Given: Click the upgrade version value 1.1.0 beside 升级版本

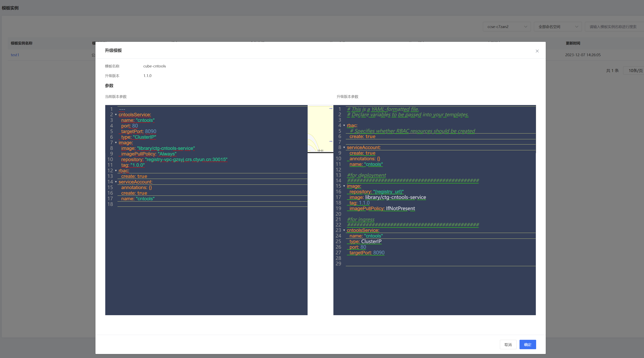Looking at the screenshot, I should [x=147, y=76].
